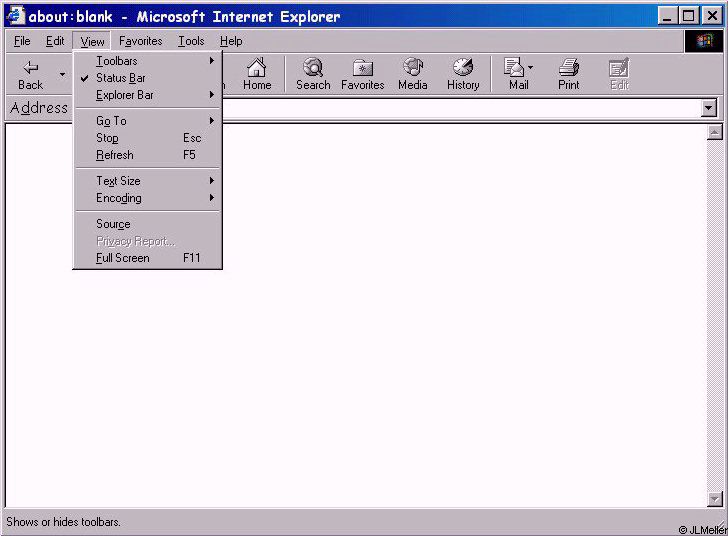Viewport: 728px width, 536px height.
Task: Open the Tools menu
Action: (191, 41)
